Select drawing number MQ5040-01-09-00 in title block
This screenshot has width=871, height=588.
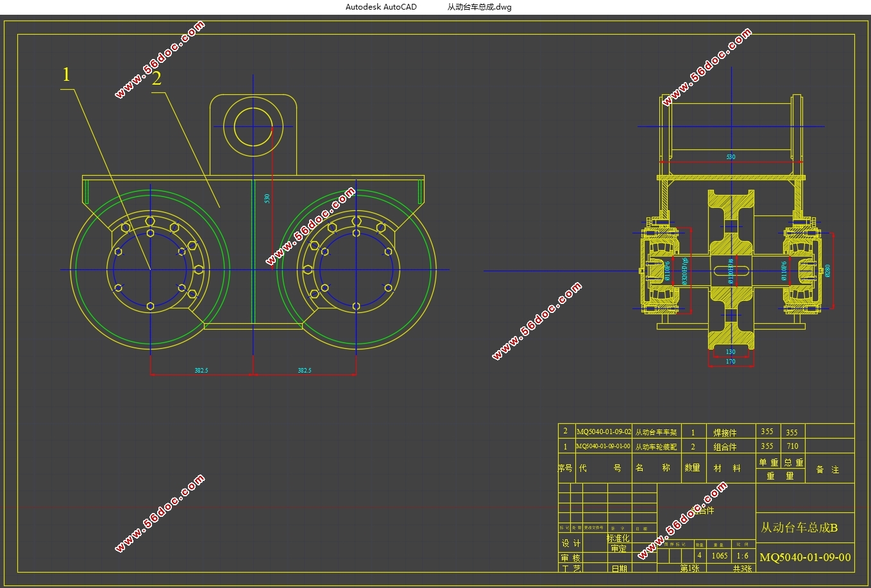[x=805, y=557]
